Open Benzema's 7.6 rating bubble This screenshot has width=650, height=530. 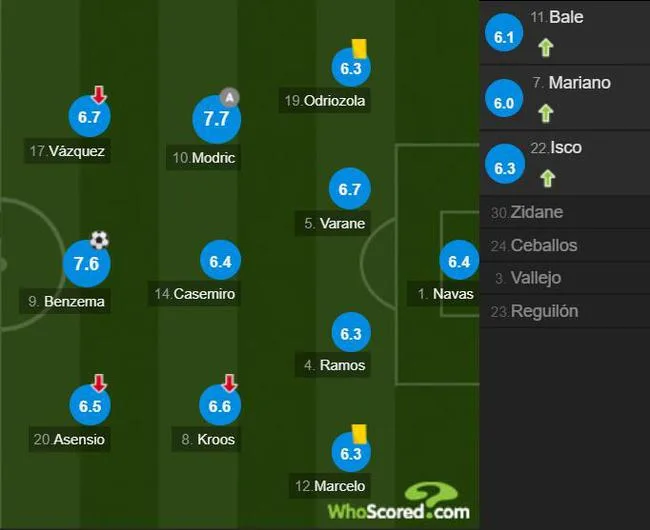point(87,264)
